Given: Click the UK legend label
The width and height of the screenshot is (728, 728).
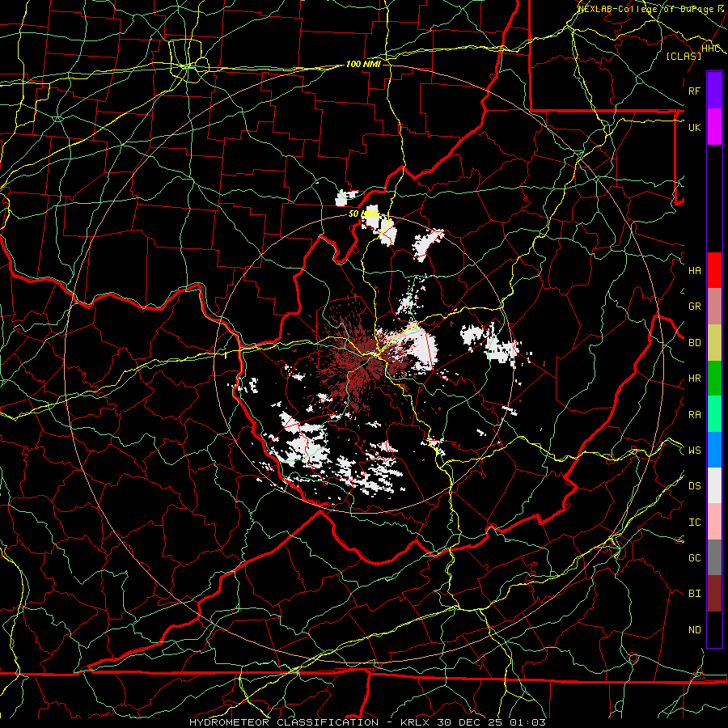Looking at the screenshot, I should [694, 127].
